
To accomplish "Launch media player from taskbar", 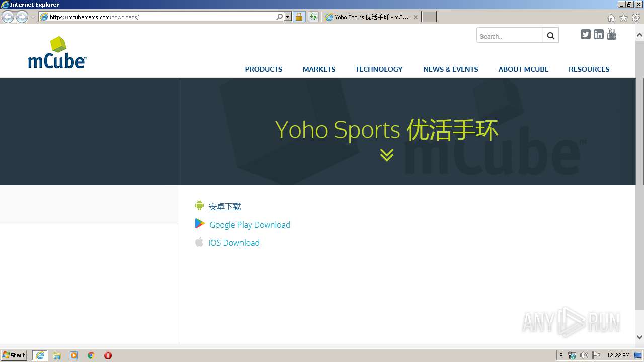I will pos(74,355).
